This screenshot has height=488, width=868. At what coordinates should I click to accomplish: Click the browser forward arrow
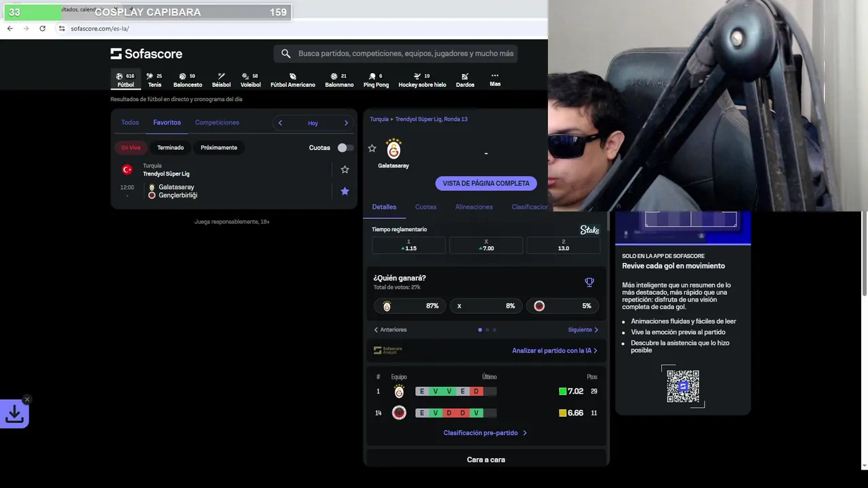pyautogui.click(x=26, y=28)
